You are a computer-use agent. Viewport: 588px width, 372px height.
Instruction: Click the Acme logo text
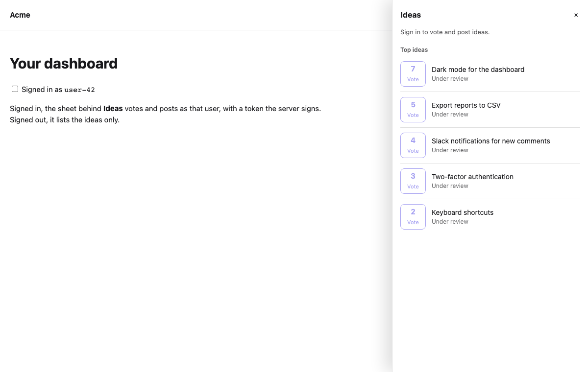[x=20, y=15]
